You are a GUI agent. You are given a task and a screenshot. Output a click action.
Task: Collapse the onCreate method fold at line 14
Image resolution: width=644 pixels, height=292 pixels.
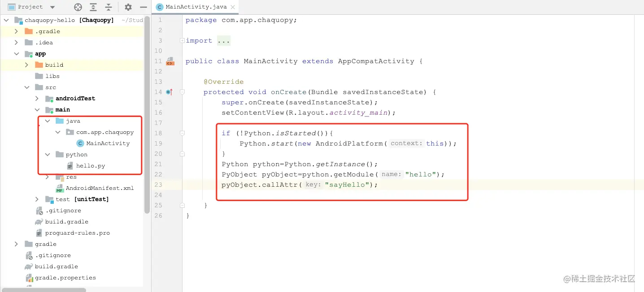[x=181, y=92]
